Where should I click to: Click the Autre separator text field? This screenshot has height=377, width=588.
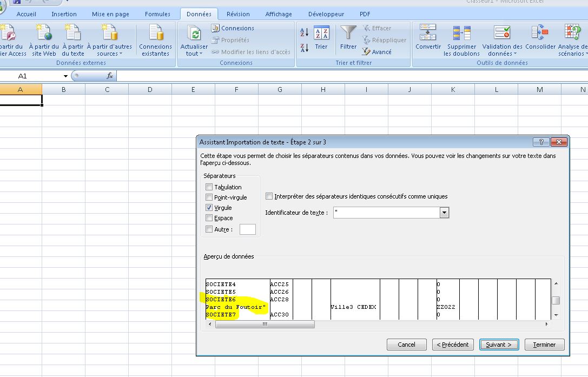(248, 229)
